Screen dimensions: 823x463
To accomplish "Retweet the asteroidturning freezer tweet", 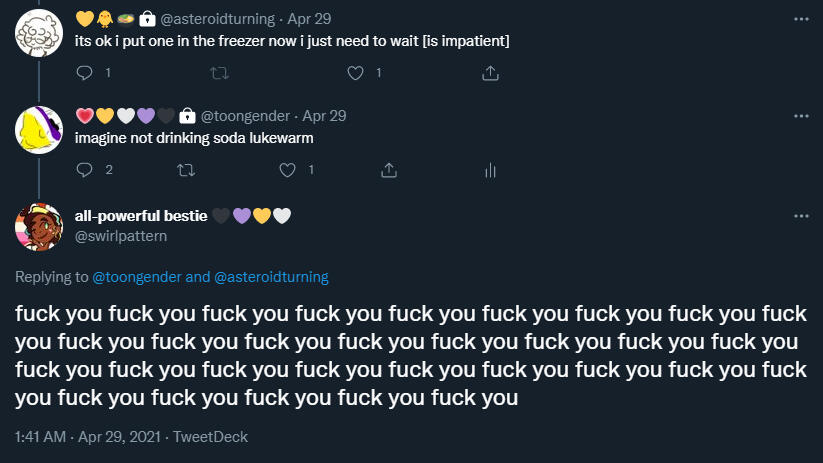I will coord(219,72).
